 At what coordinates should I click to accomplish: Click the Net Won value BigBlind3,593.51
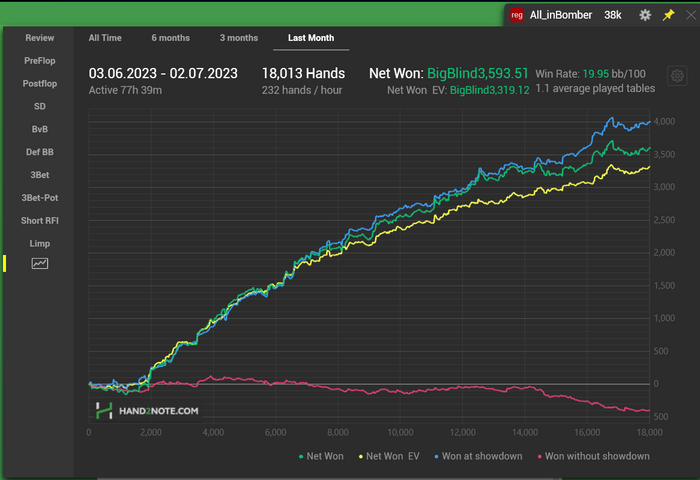(478, 73)
